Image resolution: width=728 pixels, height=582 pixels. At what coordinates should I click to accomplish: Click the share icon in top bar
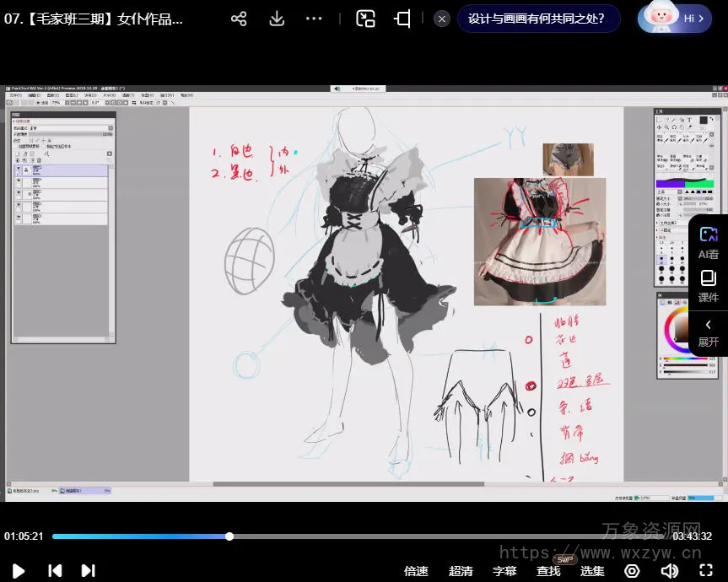pos(239,19)
